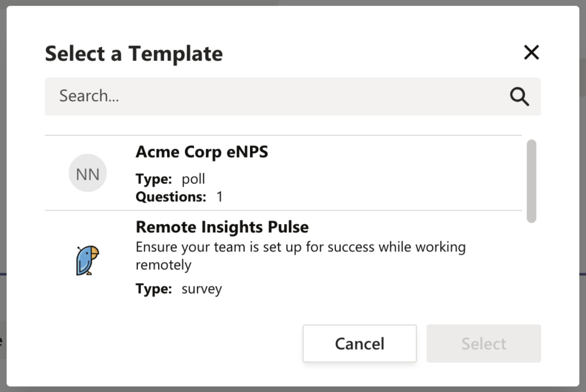586x392 pixels.
Task: Select the Acme Corp eNPS template title
Action: click(x=202, y=152)
